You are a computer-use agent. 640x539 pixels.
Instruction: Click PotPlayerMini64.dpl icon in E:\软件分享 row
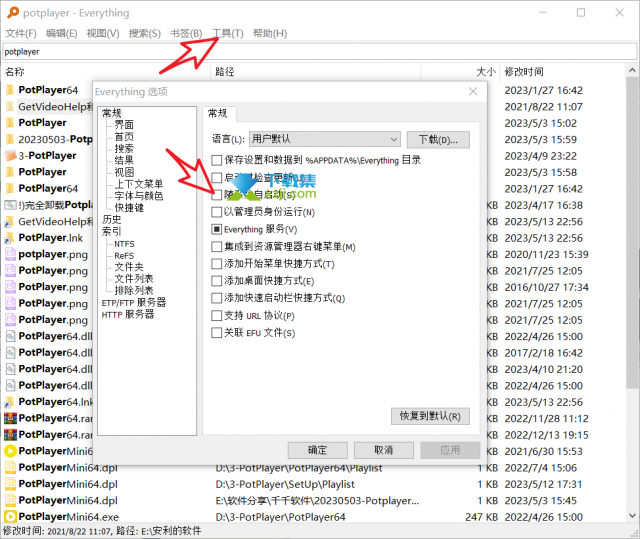click(x=10, y=500)
